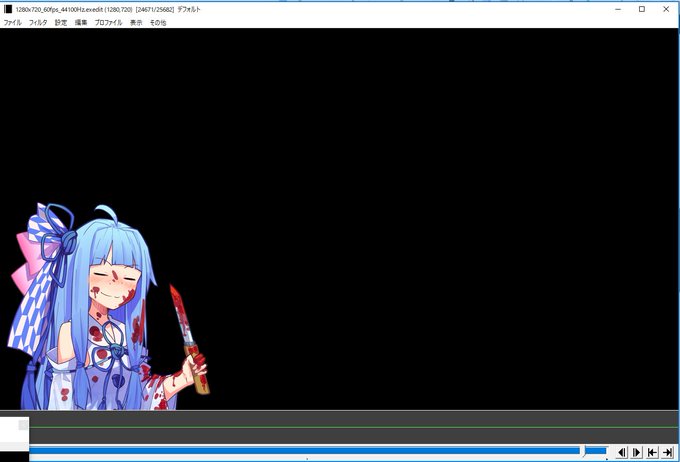This screenshot has height=462, width=680.
Task: Maximize the AviUtl window
Action: tap(642, 9)
